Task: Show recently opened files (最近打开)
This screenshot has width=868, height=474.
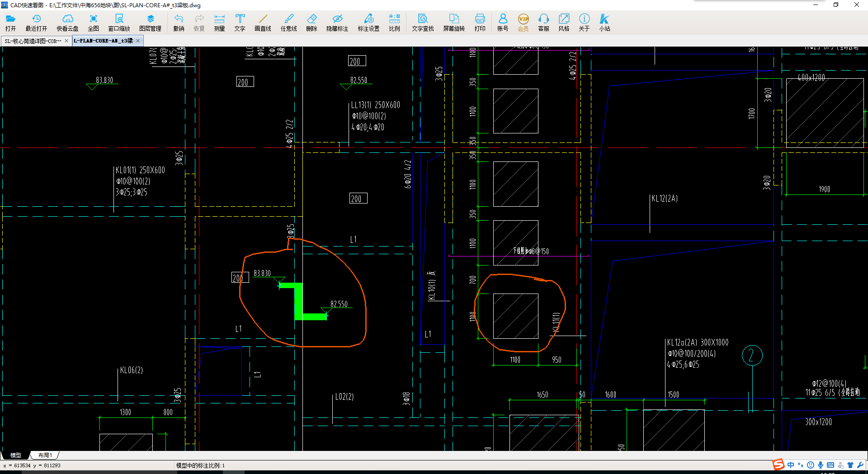Action: click(36, 22)
